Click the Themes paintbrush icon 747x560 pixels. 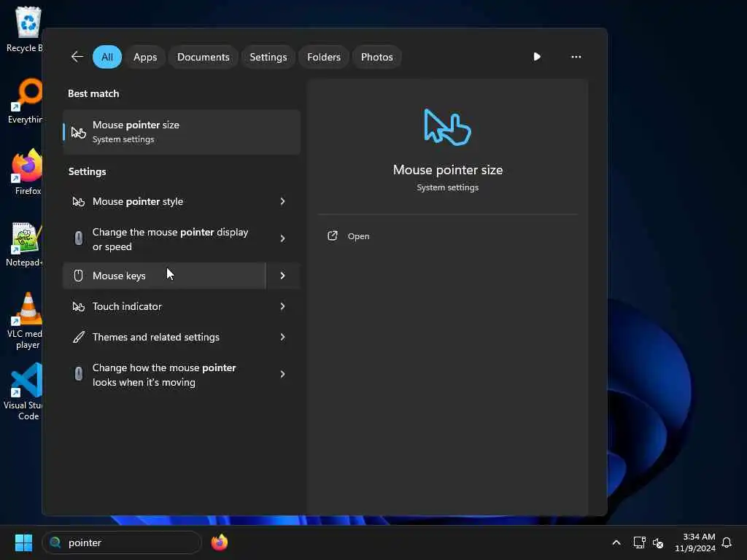click(x=79, y=337)
